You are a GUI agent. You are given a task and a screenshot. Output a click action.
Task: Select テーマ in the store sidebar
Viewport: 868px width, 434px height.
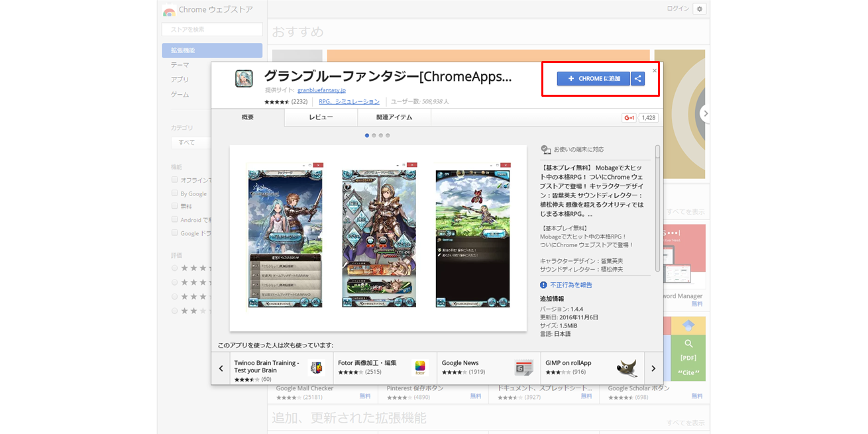click(180, 65)
